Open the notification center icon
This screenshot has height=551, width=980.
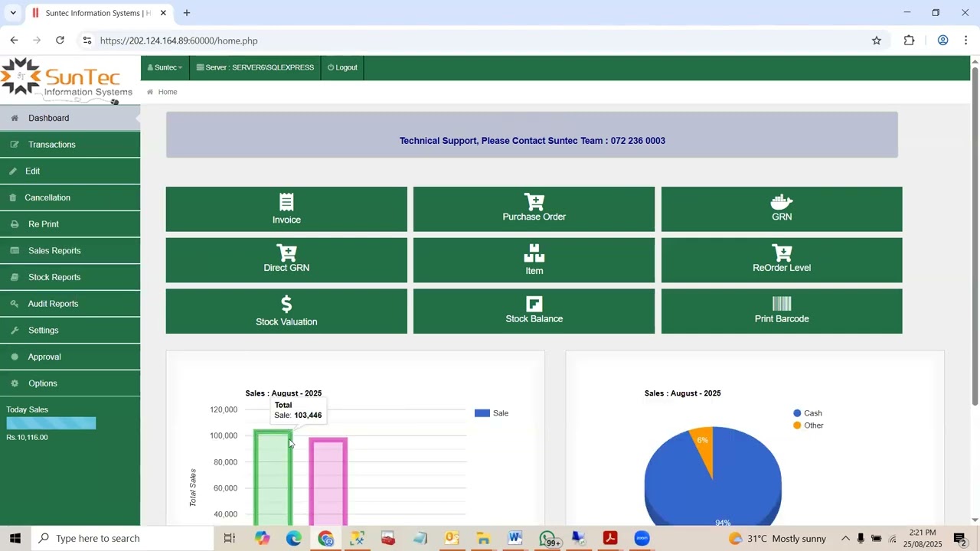click(x=960, y=539)
